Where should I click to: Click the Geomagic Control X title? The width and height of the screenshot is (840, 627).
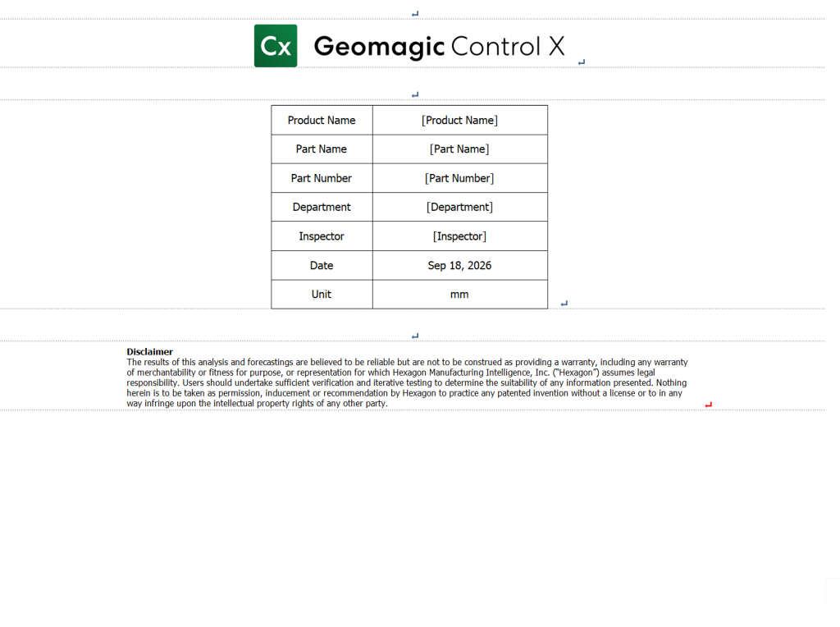click(x=440, y=47)
